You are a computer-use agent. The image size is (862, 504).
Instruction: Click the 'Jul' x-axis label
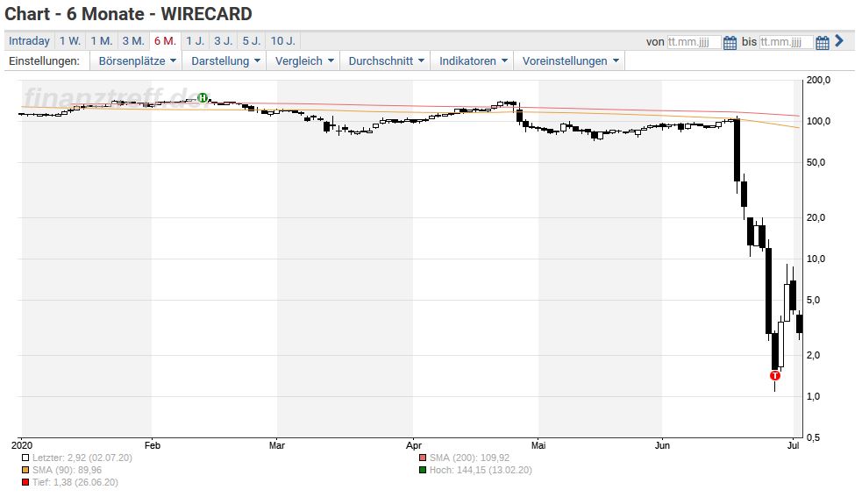(793, 445)
